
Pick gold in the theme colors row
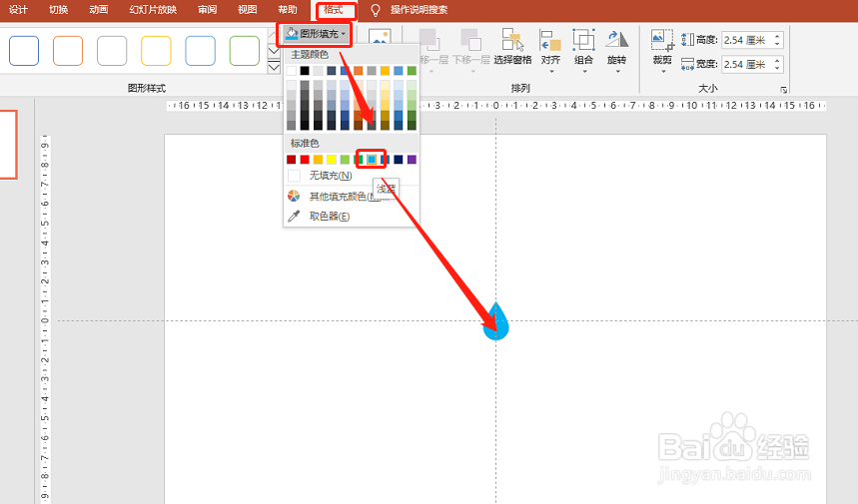(385, 71)
